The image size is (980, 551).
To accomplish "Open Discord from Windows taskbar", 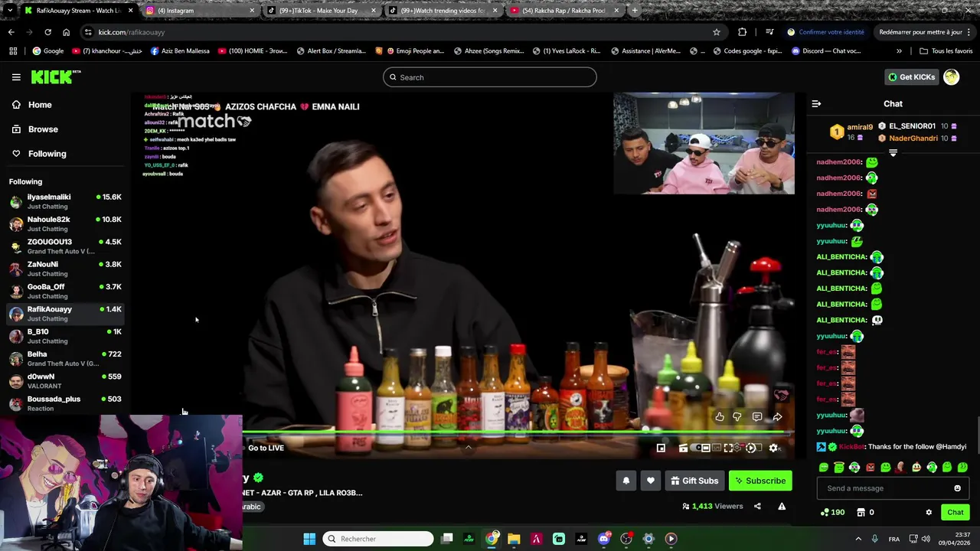I will coord(604,539).
